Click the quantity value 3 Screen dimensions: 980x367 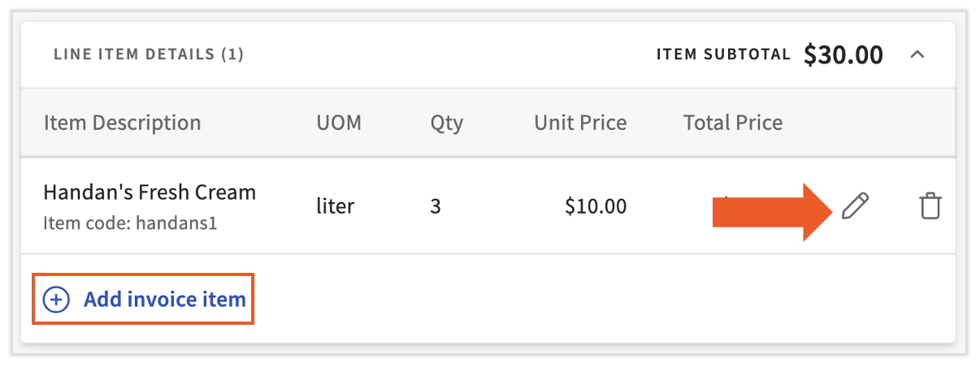436,206
